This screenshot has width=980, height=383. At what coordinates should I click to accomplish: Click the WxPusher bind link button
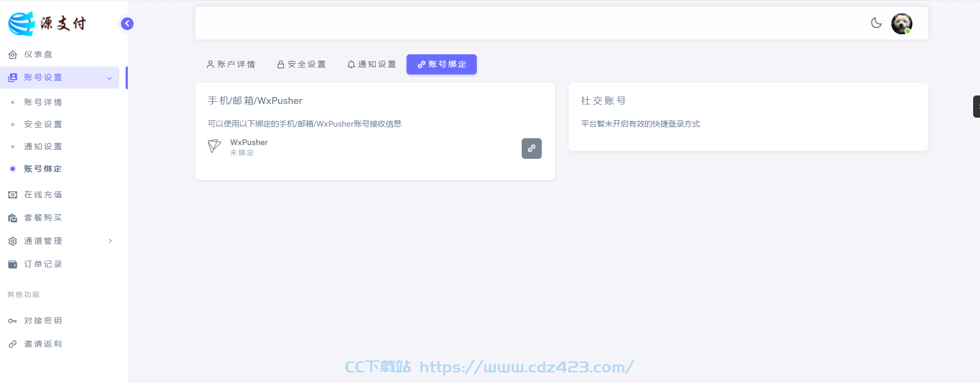(532, 148)
